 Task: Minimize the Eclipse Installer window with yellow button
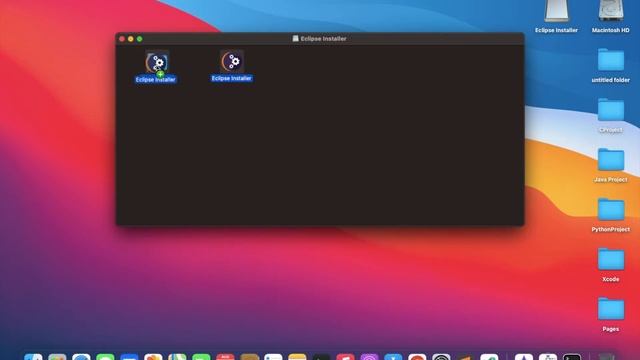point(131,39)
